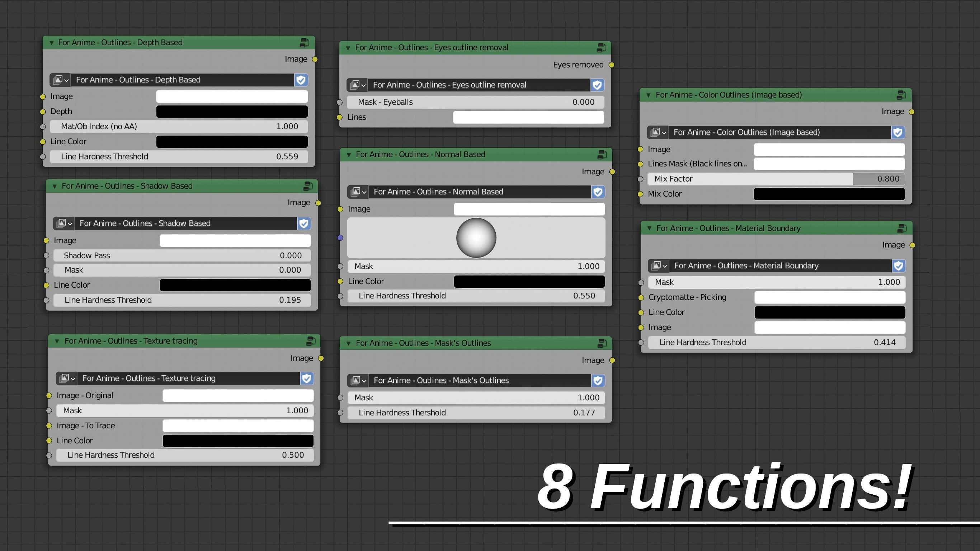Collapse the Shadow Based node
The image size is (980, 551).
coord(55,187)
